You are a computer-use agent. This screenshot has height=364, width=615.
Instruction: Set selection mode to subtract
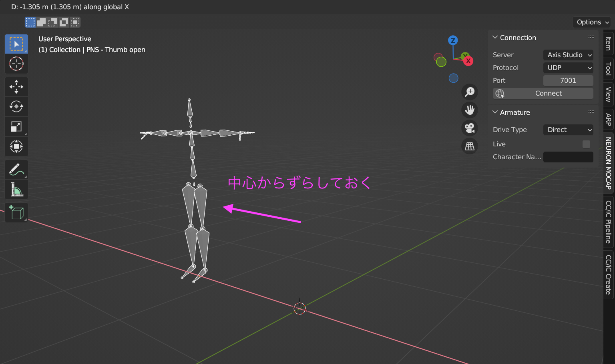pyautogui.click(x=53, y=22)
